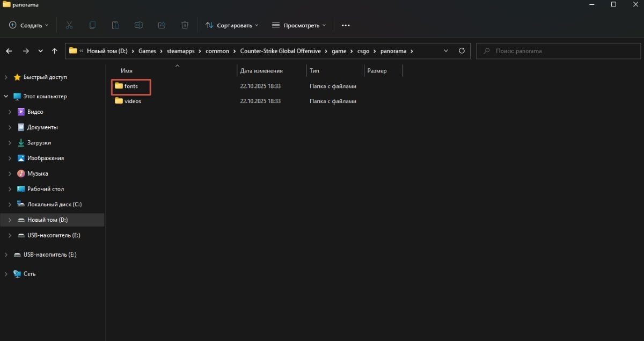
Task: Click the Paste clipboard icon
Action: (115, 25)
